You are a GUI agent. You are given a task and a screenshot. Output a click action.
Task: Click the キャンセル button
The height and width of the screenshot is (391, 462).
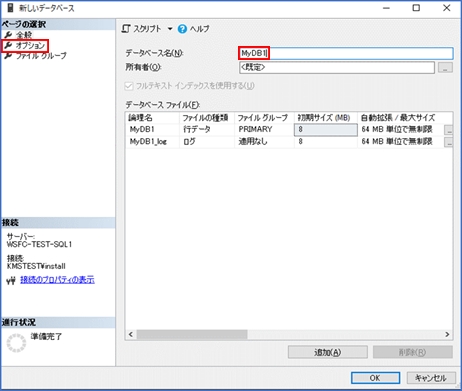(x=431, y=378)
